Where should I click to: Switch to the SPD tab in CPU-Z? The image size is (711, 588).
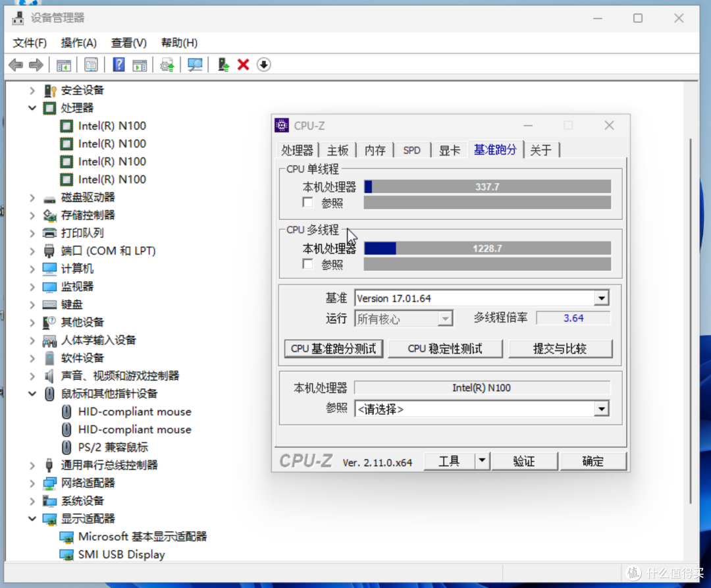coord(411,151)
